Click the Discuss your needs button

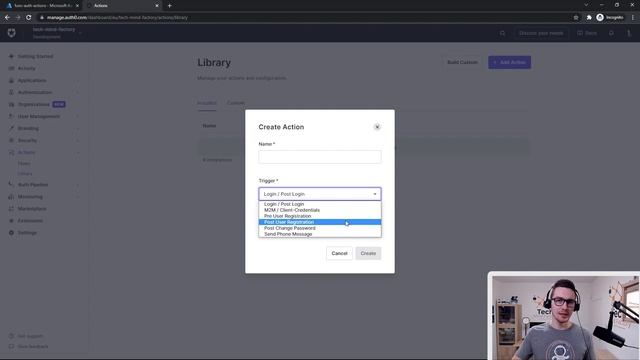pos(541,33)
